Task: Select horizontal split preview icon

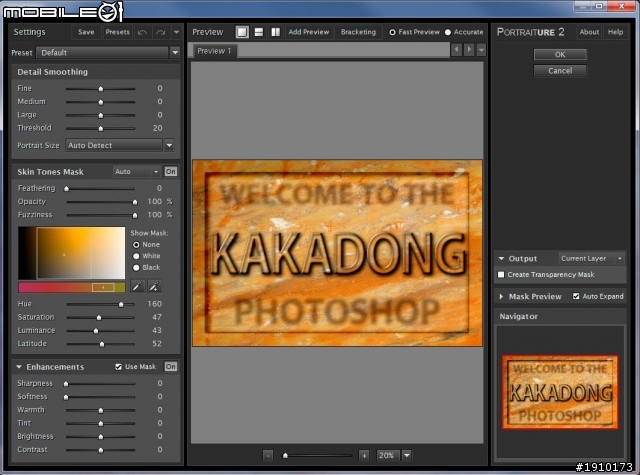Action: tap(259, 32)
